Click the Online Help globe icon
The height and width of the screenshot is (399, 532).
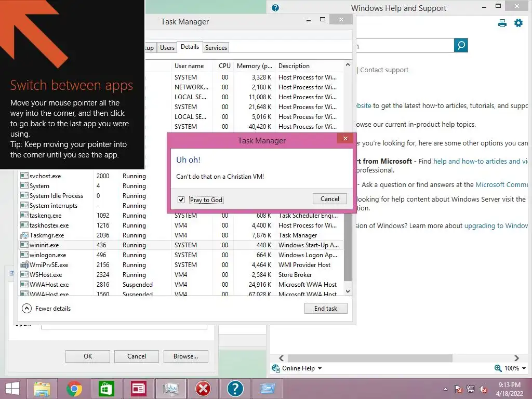click(x=276, y=368)
